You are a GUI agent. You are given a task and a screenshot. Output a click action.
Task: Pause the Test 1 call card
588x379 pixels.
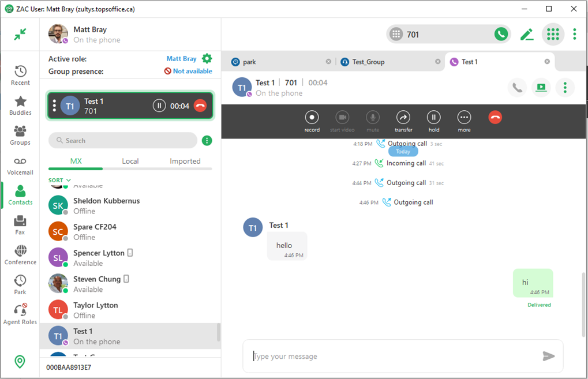click(159, 106)
